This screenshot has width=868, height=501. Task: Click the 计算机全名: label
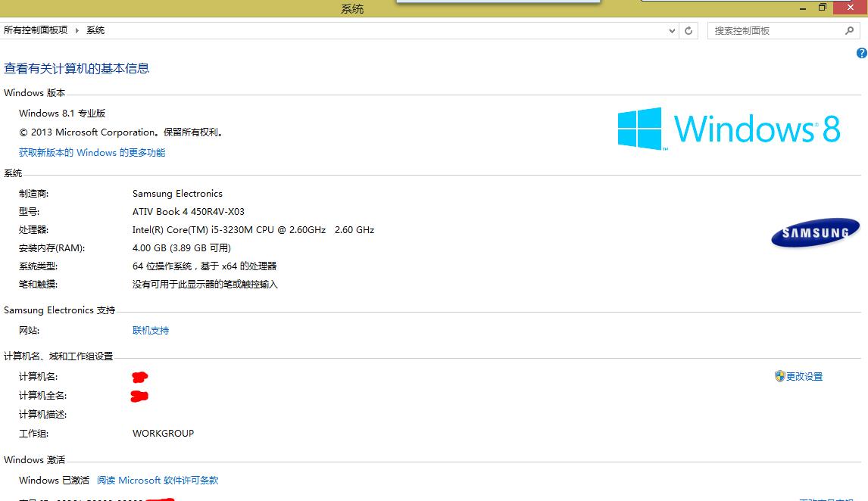click(x=42, y=396)
